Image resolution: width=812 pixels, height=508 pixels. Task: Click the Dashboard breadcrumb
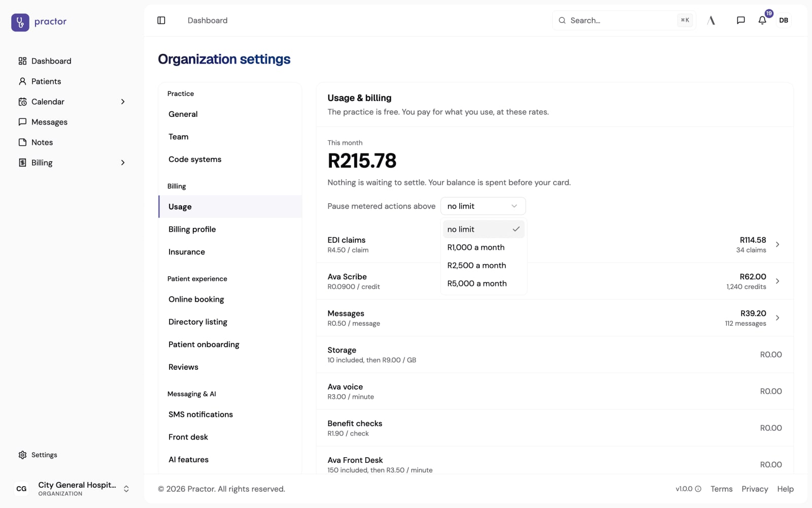coord(208,20)
